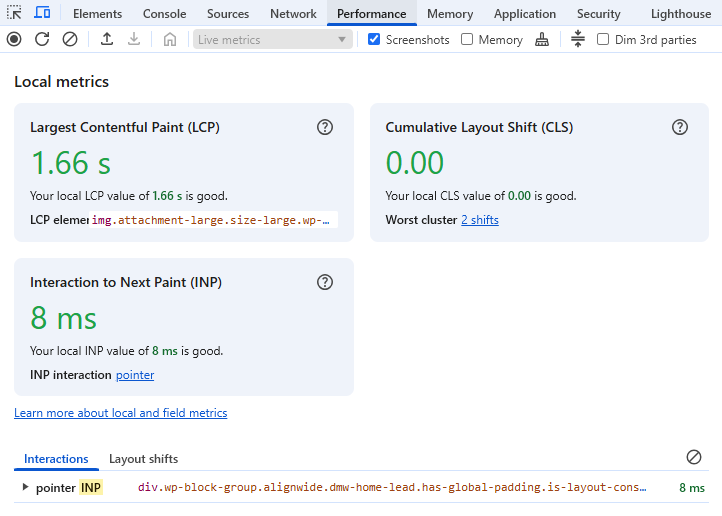Click the Largest Contentful Paint (LCP) title

pyautogui.click(x=125, y=128)
